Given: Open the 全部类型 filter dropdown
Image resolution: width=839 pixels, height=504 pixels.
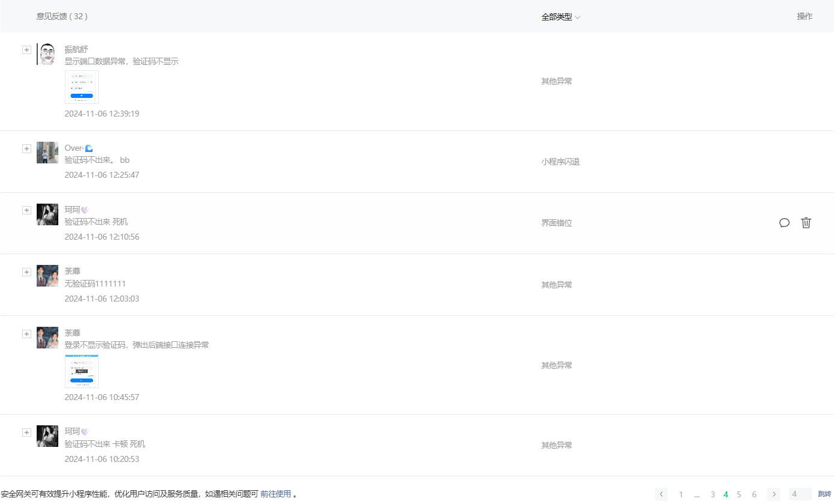Looking at the screenshot, I should click(x=560, y=17).
